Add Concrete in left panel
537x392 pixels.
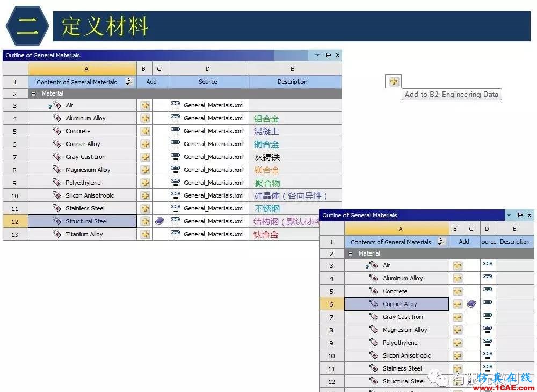click(145, 131)
